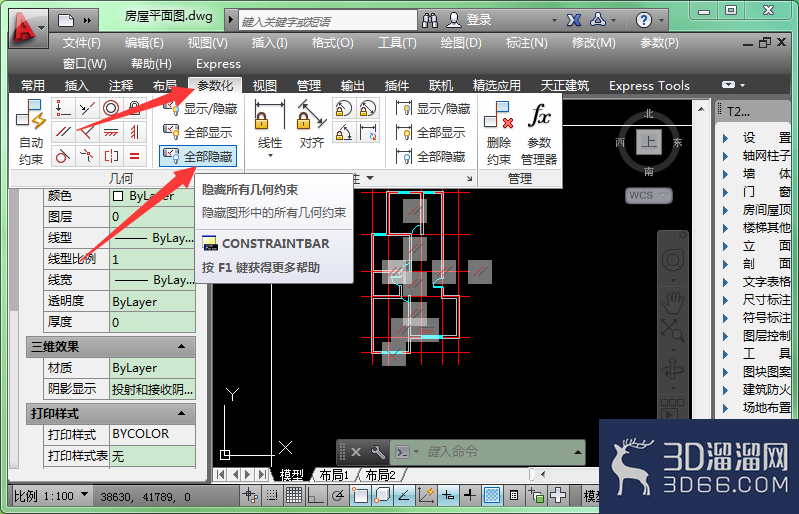Click geometric 显示/隐藏 button

tap(200, 109)
